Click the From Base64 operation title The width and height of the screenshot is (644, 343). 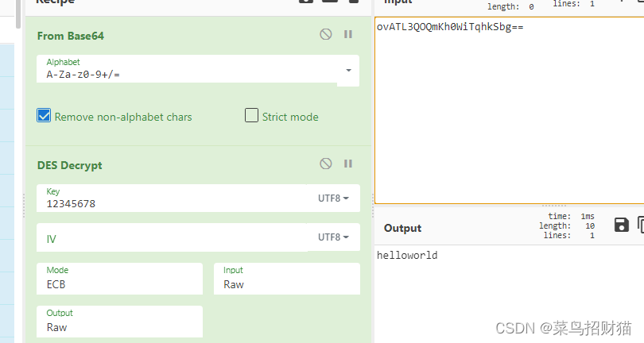point(71,36)
